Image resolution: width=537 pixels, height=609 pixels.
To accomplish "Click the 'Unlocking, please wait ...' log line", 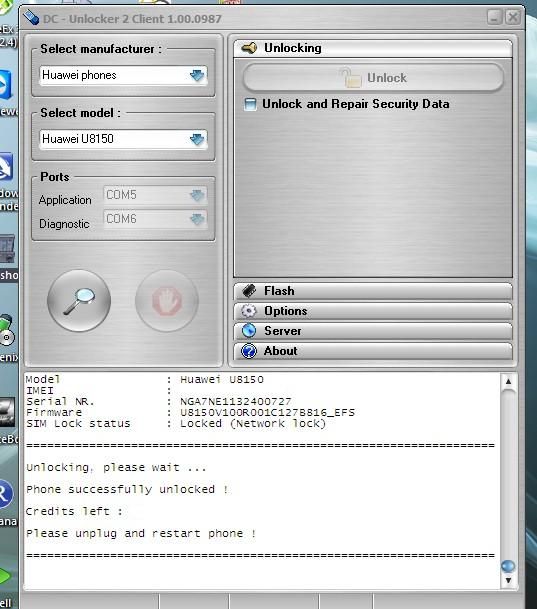I will (x=116, y=468).
